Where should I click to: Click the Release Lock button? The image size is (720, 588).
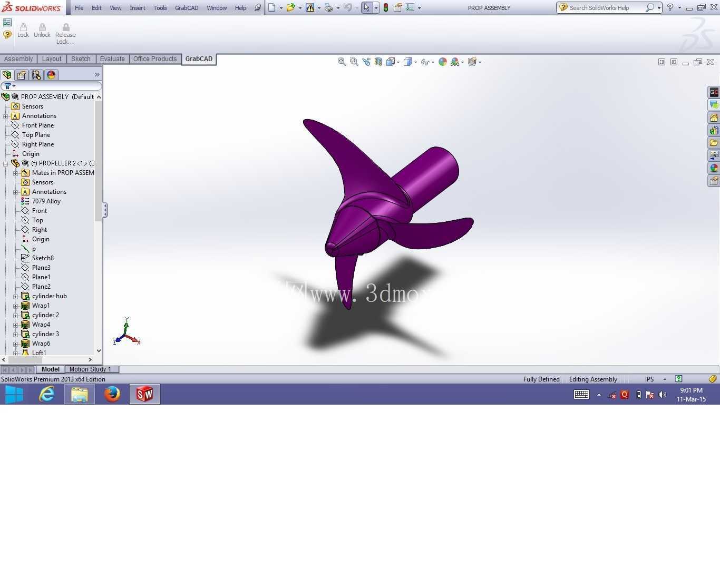click(x=65, y=34)
